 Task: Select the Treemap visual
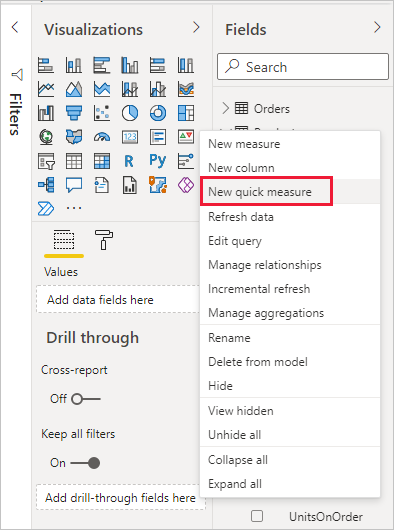[186, 113]
